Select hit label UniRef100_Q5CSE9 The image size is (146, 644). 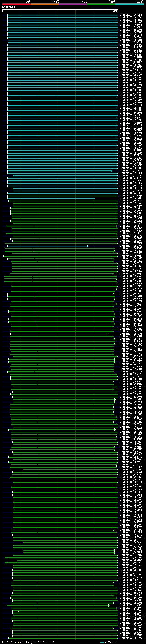[x=131, y=243]
